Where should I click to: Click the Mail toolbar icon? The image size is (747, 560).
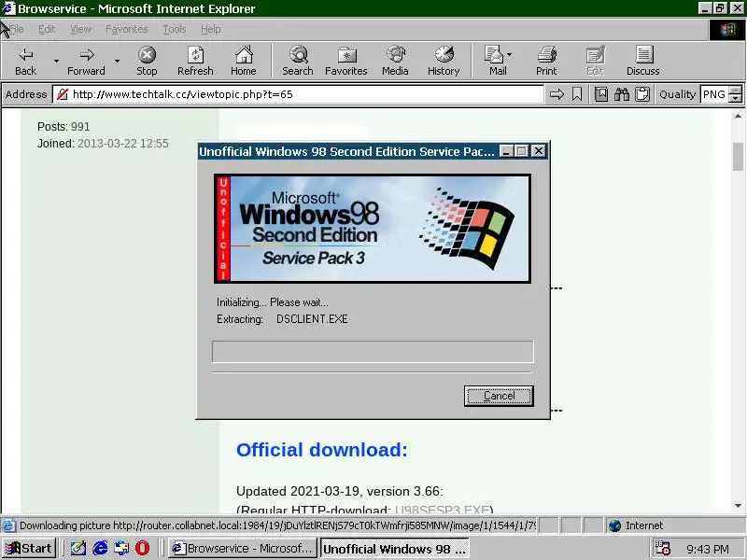[496, 61]
